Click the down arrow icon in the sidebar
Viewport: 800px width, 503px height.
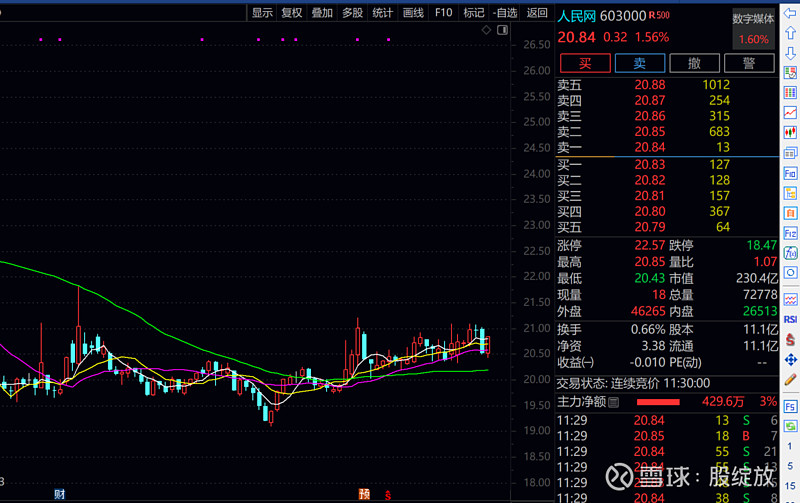(x=790, y=53)
